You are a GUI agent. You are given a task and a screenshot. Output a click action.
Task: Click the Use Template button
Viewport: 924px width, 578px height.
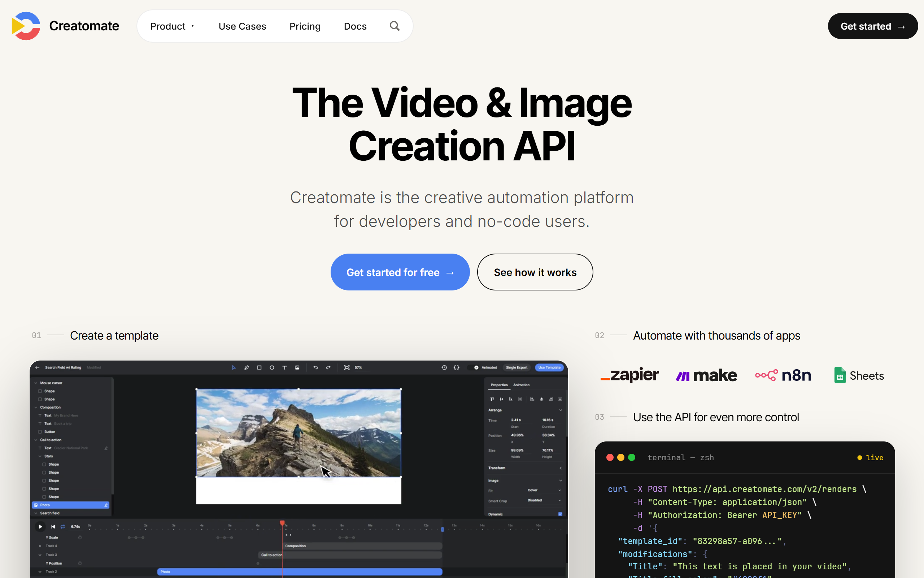pyautogui.click(x=549, y=367)
